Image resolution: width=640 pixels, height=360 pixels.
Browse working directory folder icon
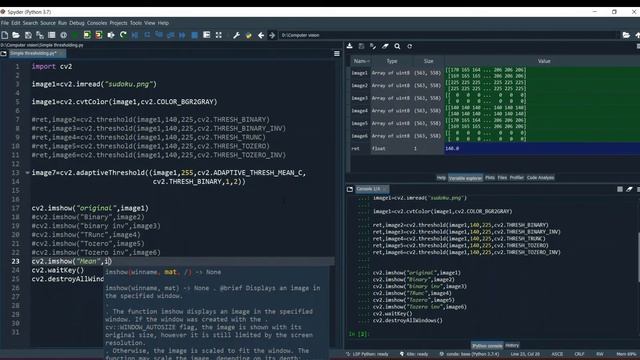626,36
